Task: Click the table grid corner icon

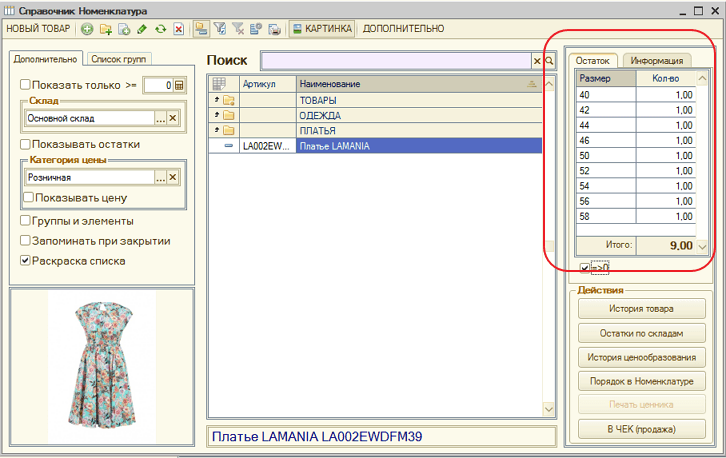Action: [x=219, y=84]
